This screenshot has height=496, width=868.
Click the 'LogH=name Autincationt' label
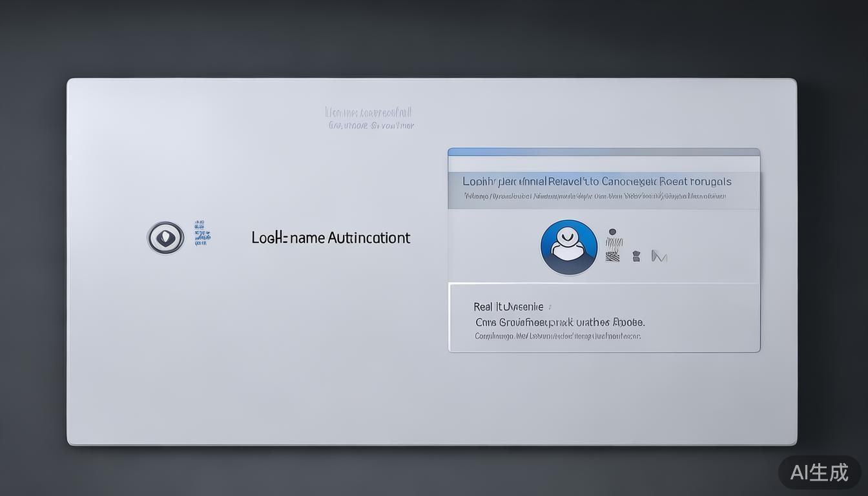[x=331, y=238]
